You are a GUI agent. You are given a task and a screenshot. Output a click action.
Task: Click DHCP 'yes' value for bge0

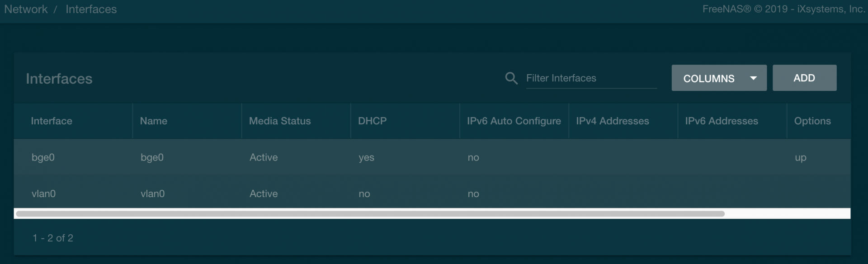point(366,158)
